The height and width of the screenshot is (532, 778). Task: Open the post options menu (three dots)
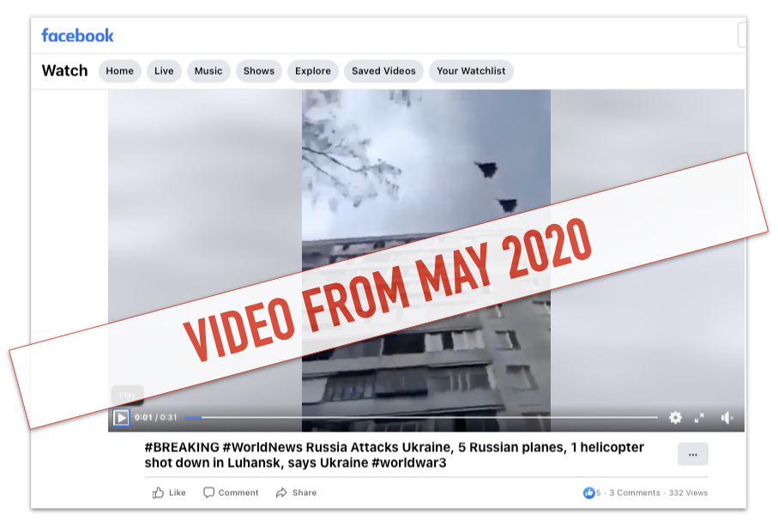pos(692,454)
